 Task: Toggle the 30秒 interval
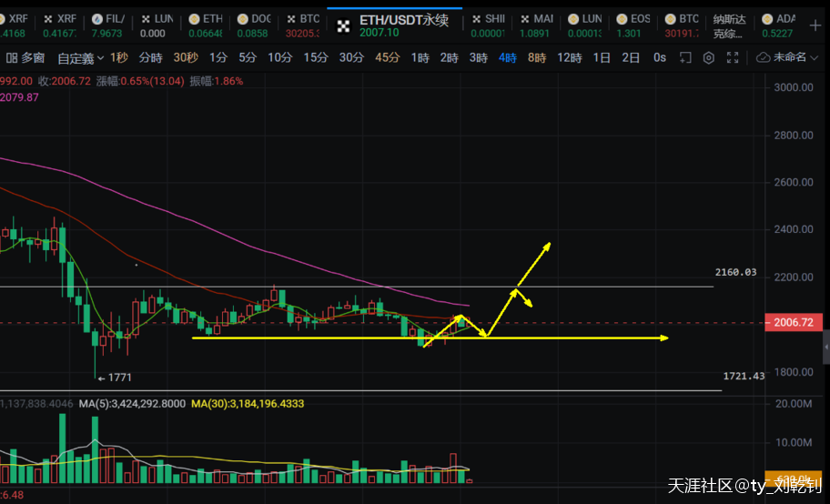tap(185, 58)
